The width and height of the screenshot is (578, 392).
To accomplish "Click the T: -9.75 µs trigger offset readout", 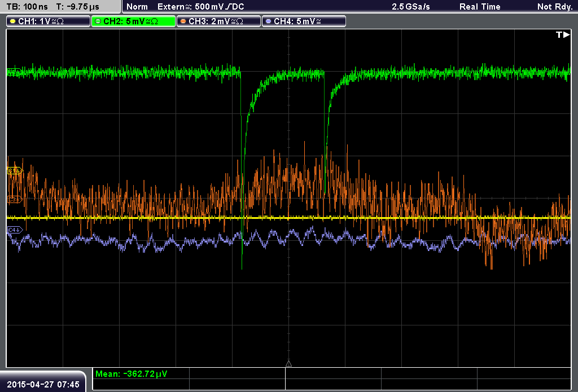I will [x=77, y=7].
